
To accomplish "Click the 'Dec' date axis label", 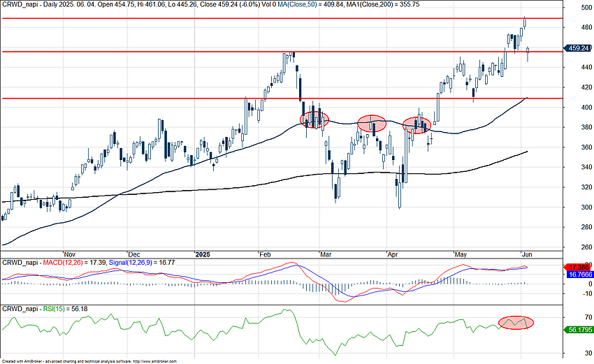I will (134, 254).
